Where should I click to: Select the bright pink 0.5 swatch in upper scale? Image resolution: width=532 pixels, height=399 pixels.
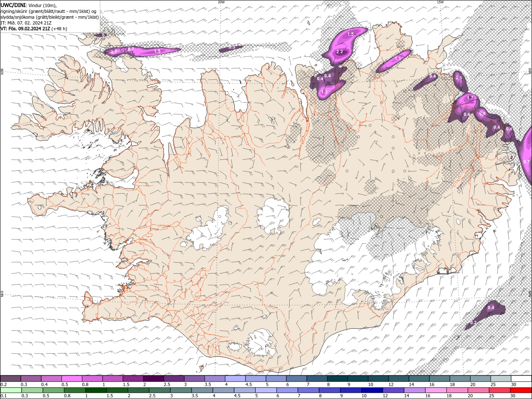tap(71, 379)
